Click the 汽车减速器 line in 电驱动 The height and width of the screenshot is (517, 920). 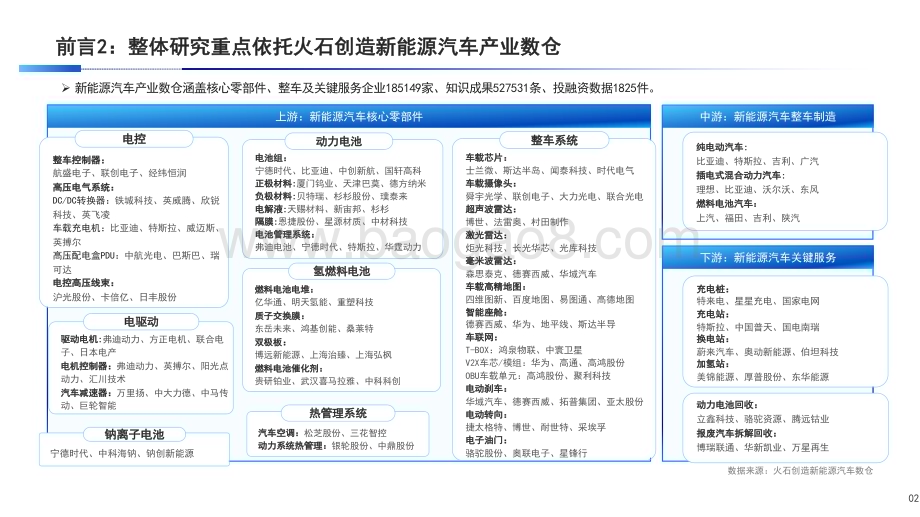(x=144, y=399)
